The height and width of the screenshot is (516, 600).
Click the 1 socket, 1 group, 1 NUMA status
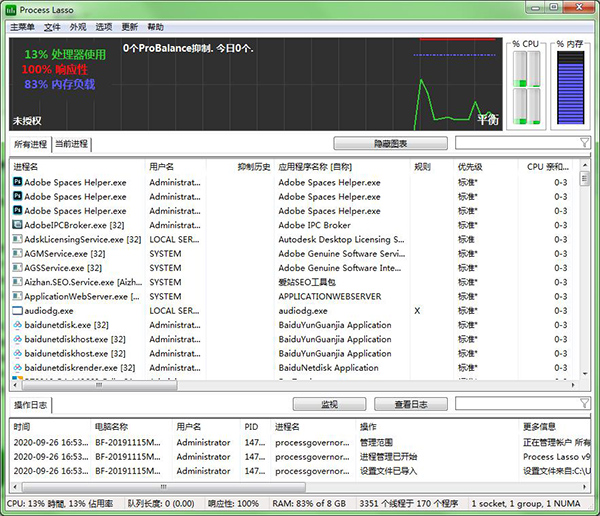[x=526, y=503]
